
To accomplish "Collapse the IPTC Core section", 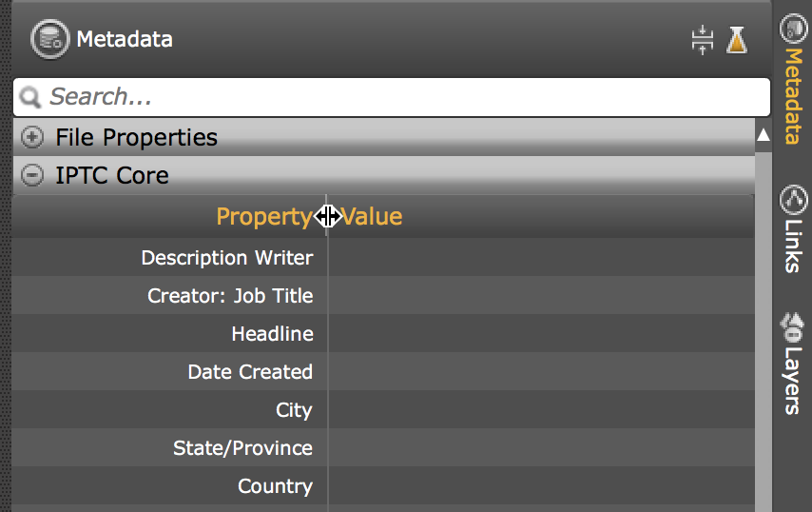I will click(x=32, y=176).
